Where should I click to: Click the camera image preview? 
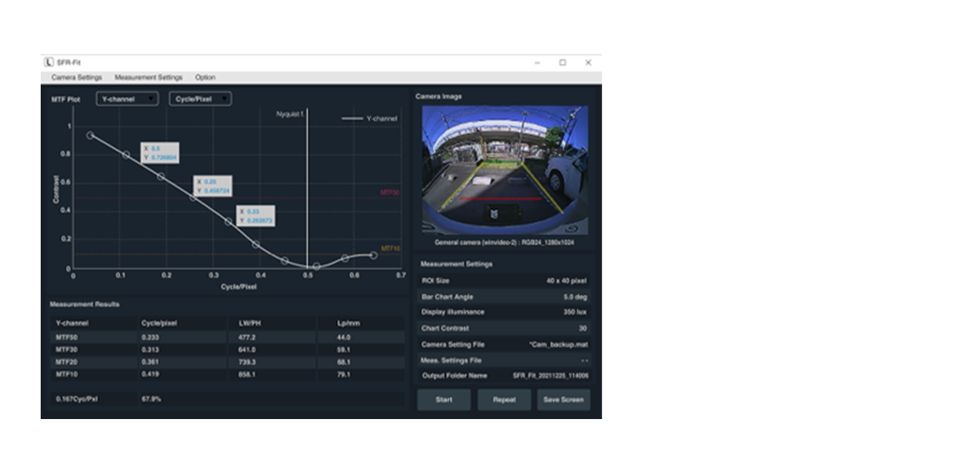coord(505,171)
